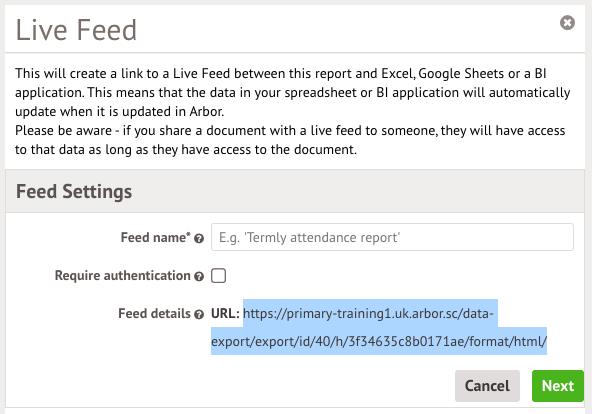Image resolution: width=592 pixels, height=414 pixels.
Task: Focus the Feed name input field
Action: coord(392,237)
